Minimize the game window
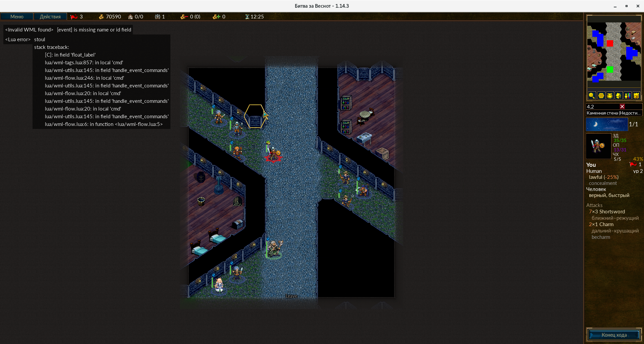The width and height of the screenshot is (644, 344). [x=615, y=6]
